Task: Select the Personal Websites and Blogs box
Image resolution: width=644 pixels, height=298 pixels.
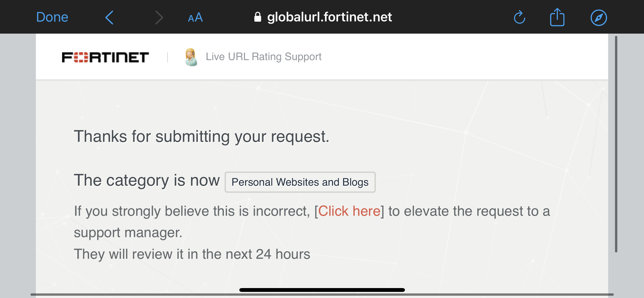Action: 300,182
